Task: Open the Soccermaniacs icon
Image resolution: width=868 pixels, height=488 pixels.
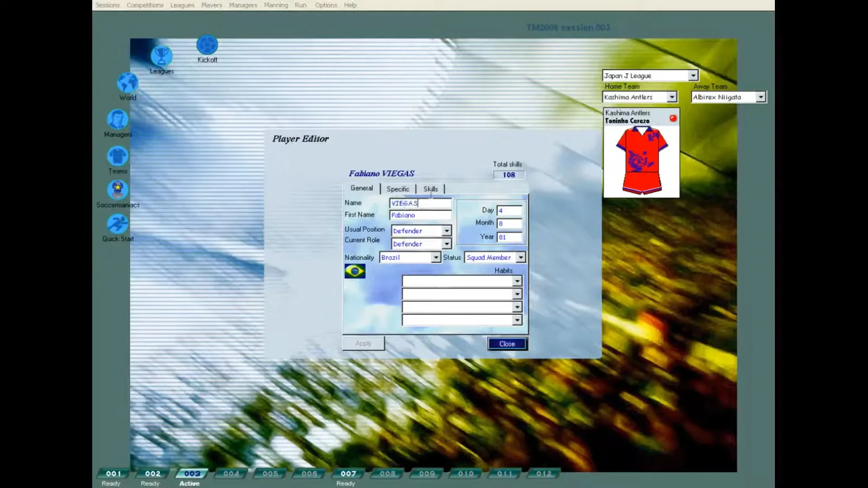Action: click(x=118, y=190)
